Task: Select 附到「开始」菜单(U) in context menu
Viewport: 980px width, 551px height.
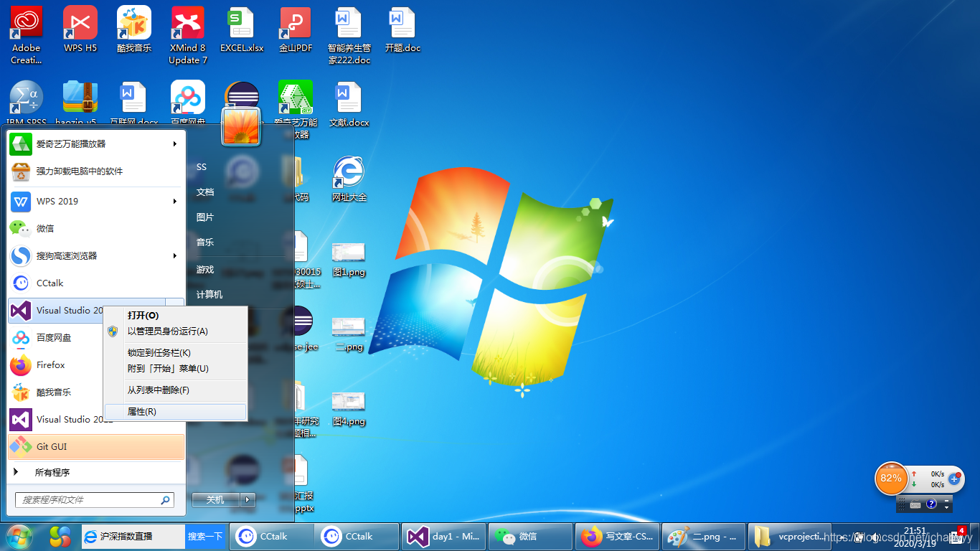Action: [x=175, y=368]
